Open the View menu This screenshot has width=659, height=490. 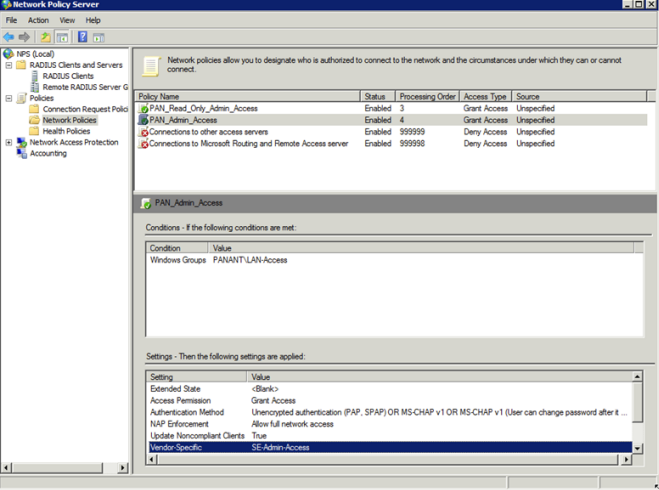[x=67, y=20]
